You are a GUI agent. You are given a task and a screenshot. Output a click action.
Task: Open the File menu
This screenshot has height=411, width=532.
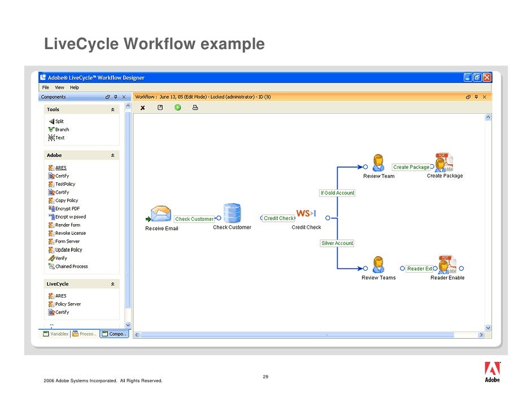(x=46, y=88)
